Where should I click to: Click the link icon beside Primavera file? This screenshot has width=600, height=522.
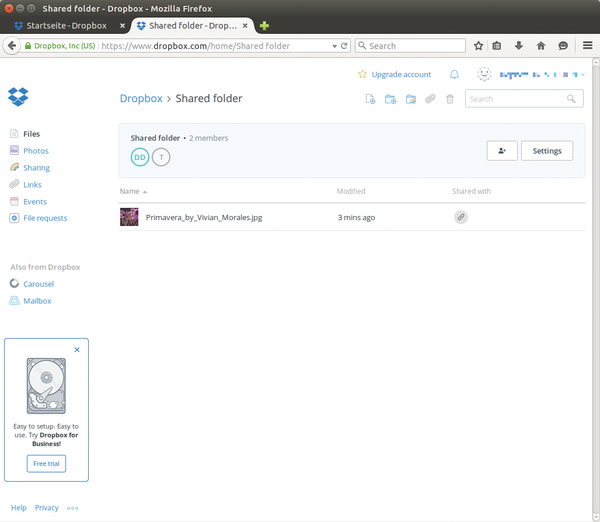coord(461,217)
